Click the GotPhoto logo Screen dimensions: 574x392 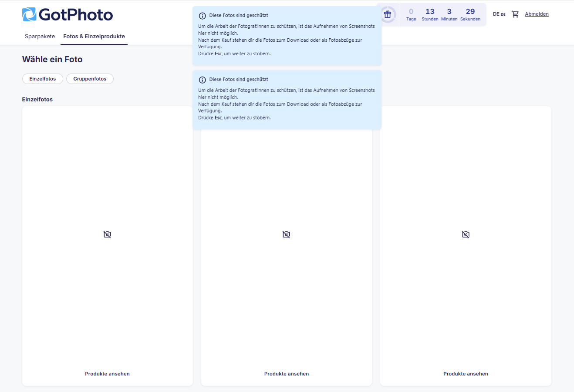[x=67, y=14]
